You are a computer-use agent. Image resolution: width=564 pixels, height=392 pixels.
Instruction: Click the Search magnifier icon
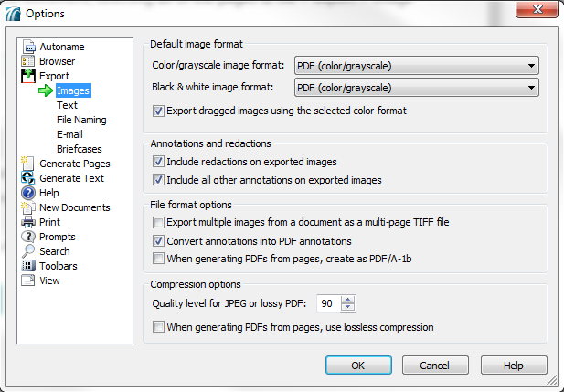28,251
